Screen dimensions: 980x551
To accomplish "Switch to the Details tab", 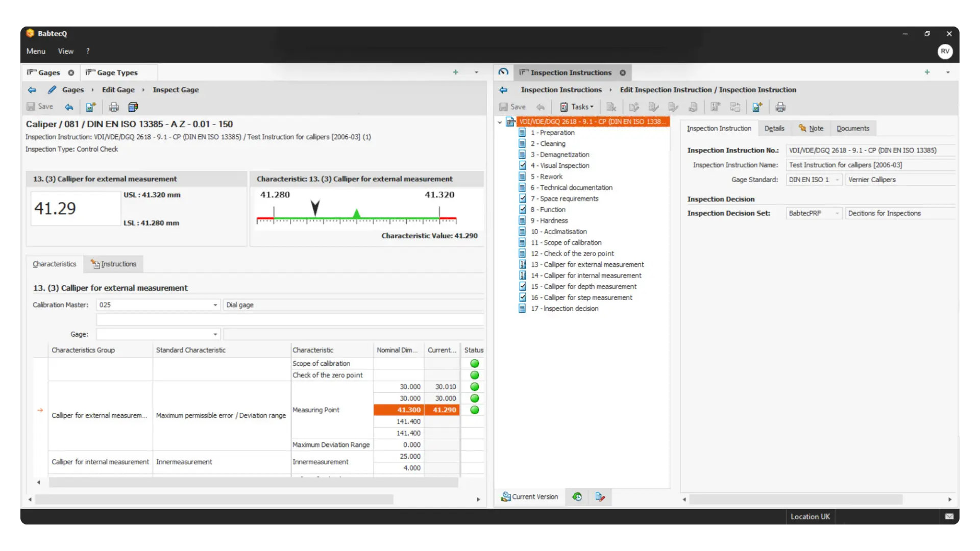I will point(774,128).
